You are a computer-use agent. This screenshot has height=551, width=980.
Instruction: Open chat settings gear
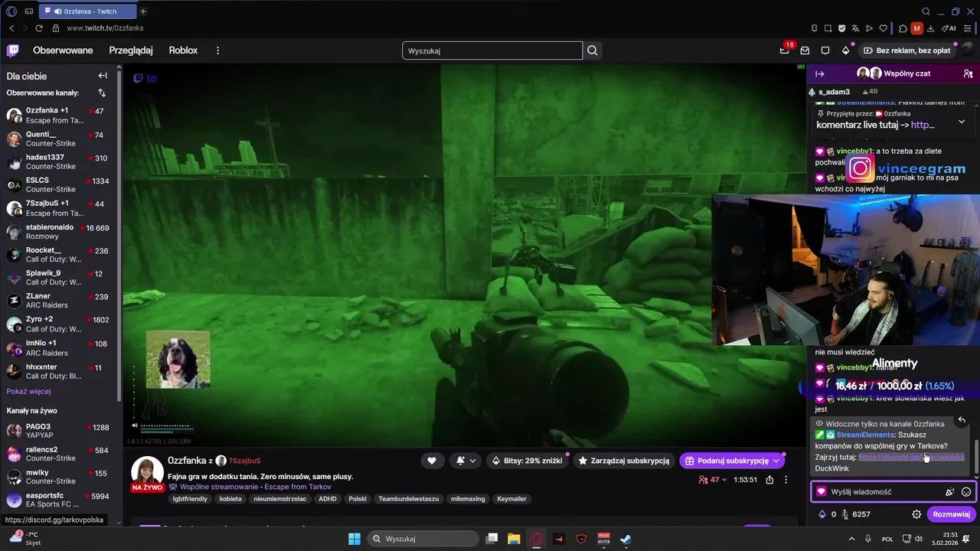tap(916, 514)
